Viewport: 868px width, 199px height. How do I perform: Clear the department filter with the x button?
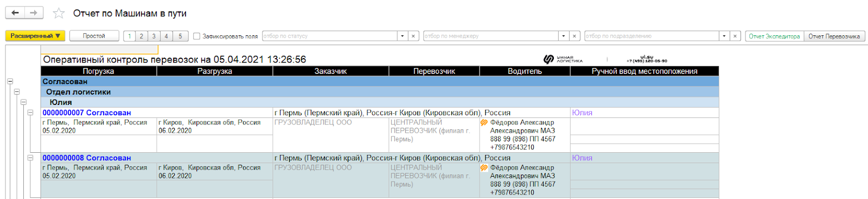pos(735,36)
